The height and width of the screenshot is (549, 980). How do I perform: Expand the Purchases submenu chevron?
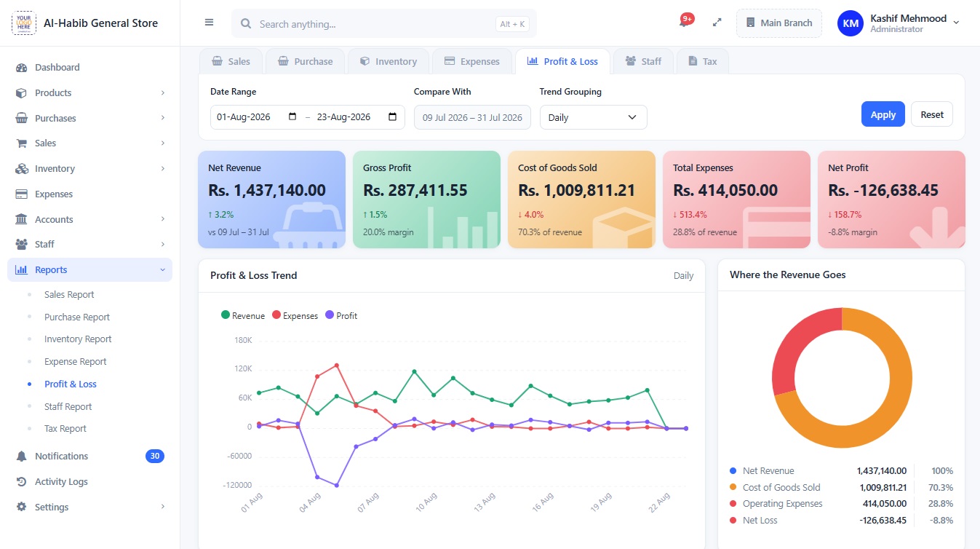click(163, 118)
